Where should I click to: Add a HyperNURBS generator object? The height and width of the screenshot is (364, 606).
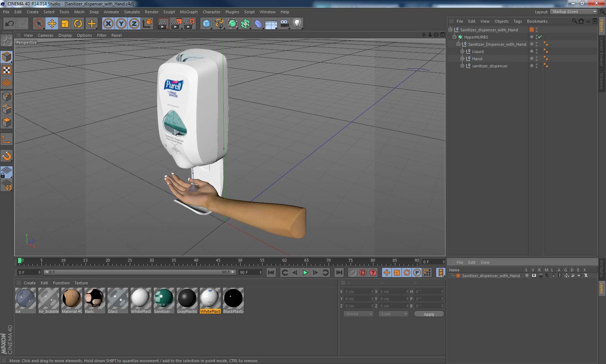[x=232, y=24]
